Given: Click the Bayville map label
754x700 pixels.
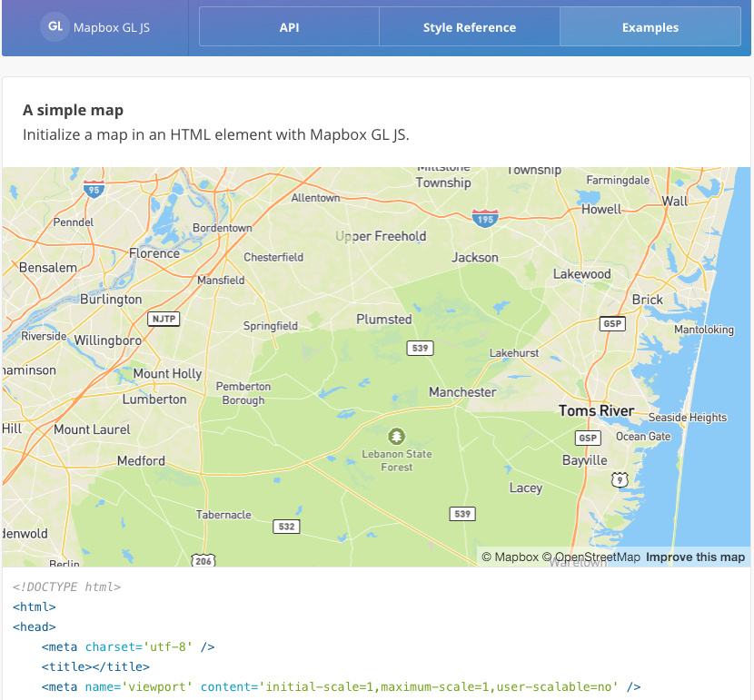Looking at the screenshot, I should click(x=584, y=460).
